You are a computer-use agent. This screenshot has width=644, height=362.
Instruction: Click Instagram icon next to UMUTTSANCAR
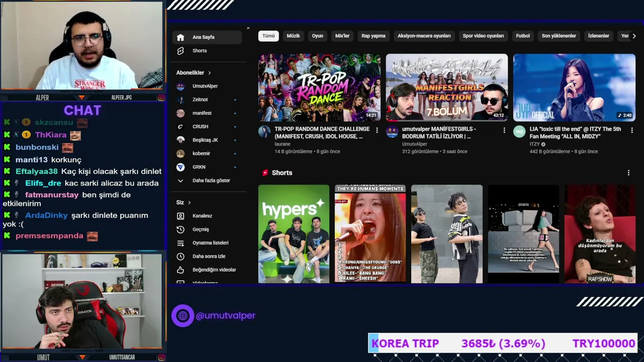tap(162, 357)
